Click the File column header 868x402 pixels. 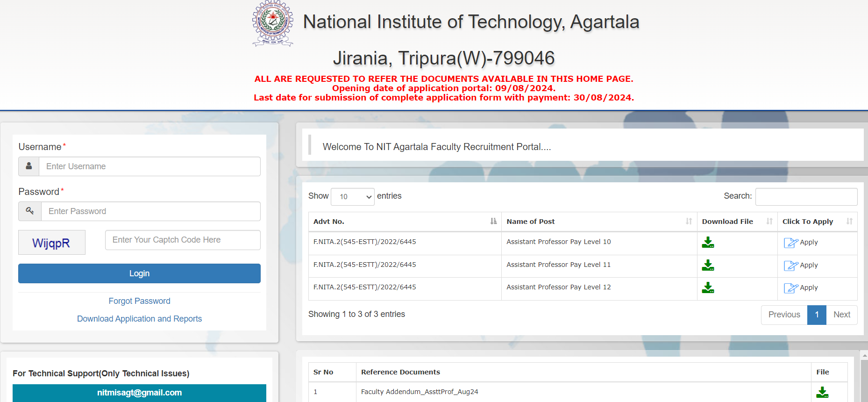829,372
